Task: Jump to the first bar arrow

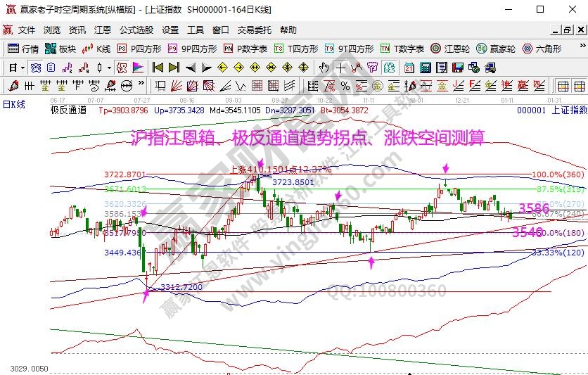Action: (158, 68)
